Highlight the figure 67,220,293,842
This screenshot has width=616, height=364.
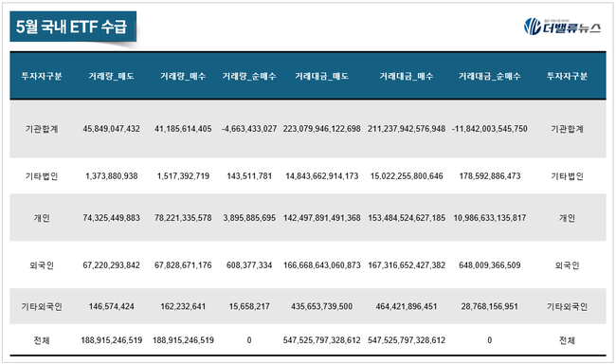111,265
